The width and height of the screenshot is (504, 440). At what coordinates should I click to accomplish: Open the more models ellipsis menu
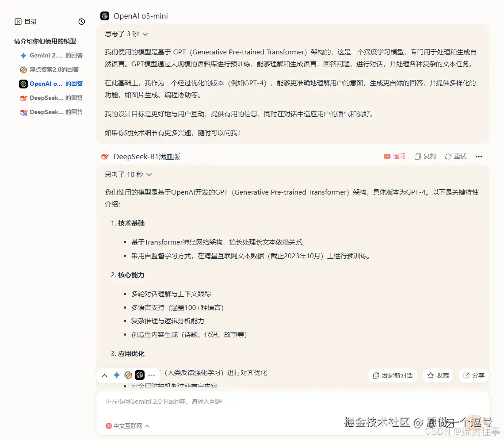pos(152,375)
